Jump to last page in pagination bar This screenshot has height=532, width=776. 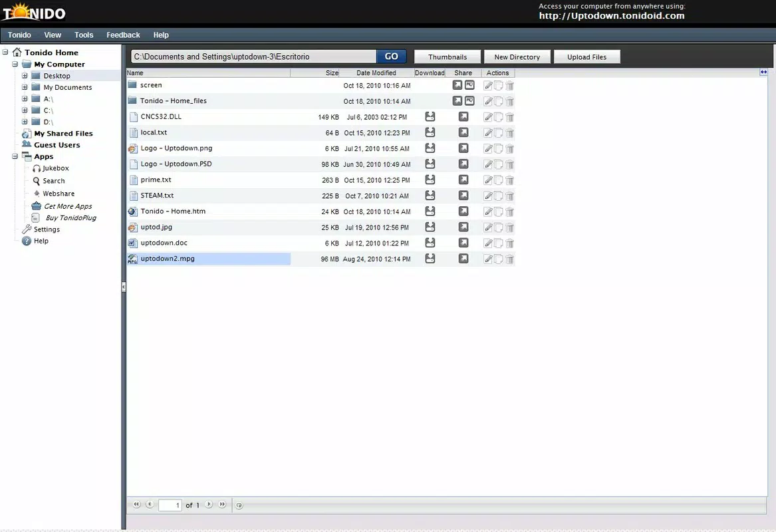222,505
